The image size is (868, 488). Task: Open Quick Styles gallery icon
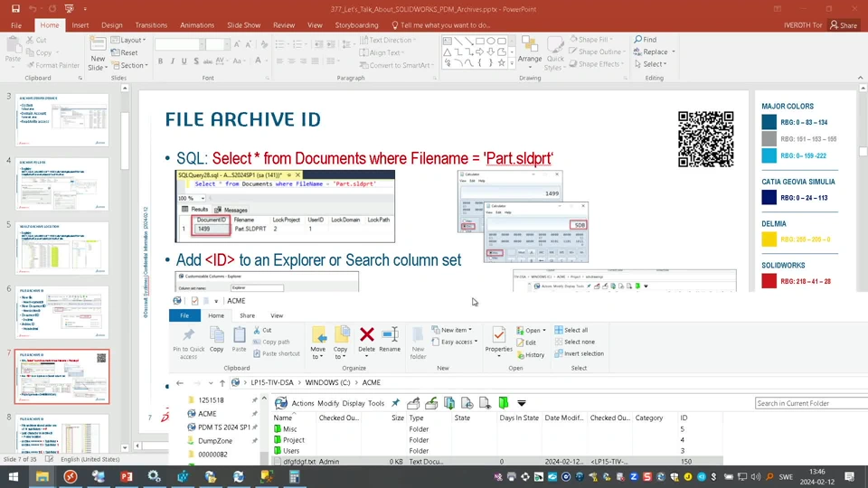(554, 46)
